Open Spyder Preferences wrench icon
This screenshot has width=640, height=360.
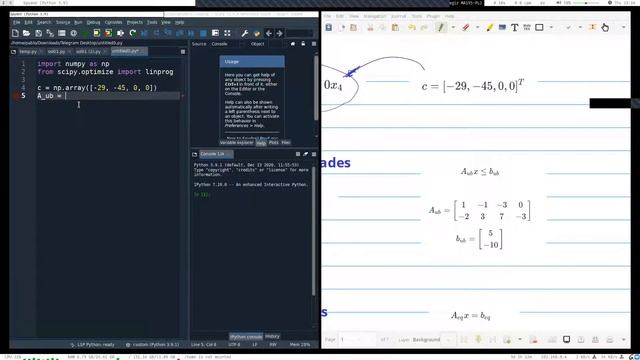(x=244, y=33)
